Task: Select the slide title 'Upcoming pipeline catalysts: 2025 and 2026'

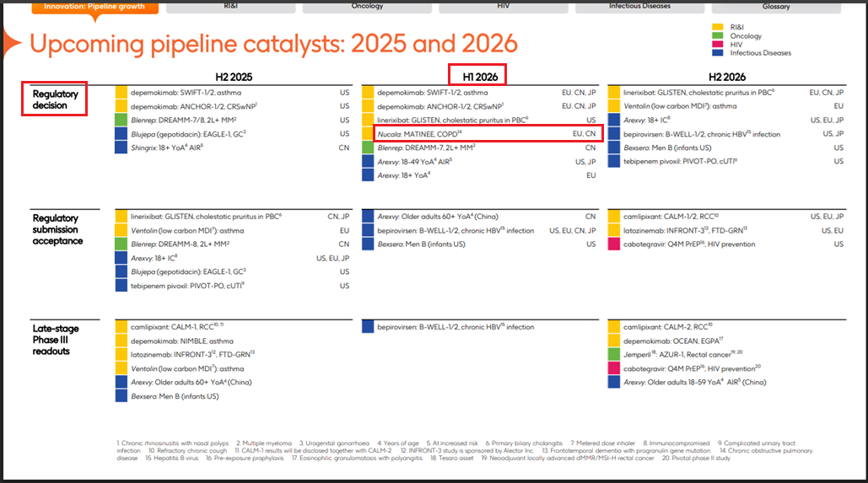Action: (x=273, y=44)
